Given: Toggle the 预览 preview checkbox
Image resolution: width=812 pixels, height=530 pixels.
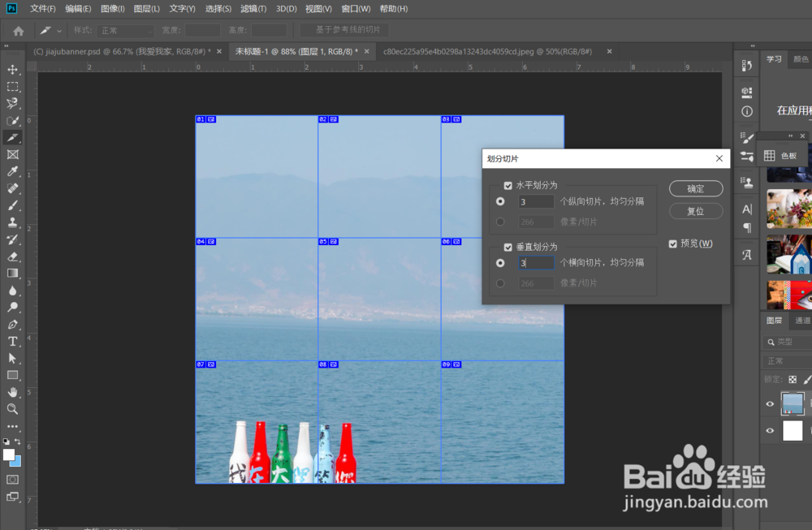Looking at the screenshot, I should (x=673, y=243).
